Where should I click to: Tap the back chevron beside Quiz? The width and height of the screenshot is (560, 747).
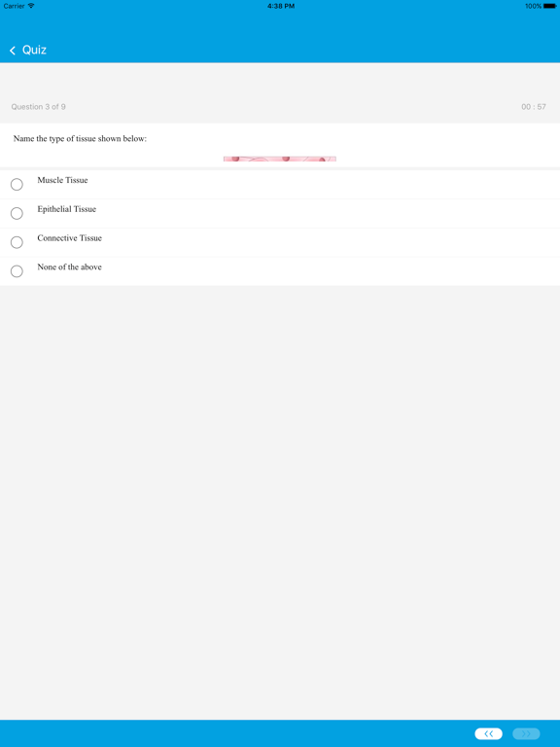pyautogui.click(x=13, y=50)
